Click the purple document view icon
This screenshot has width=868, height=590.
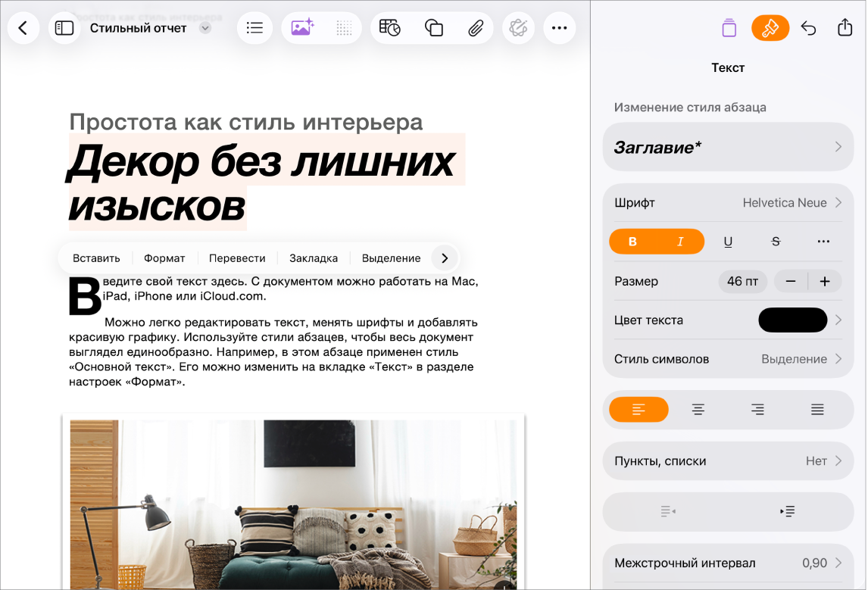pos(729,28)
